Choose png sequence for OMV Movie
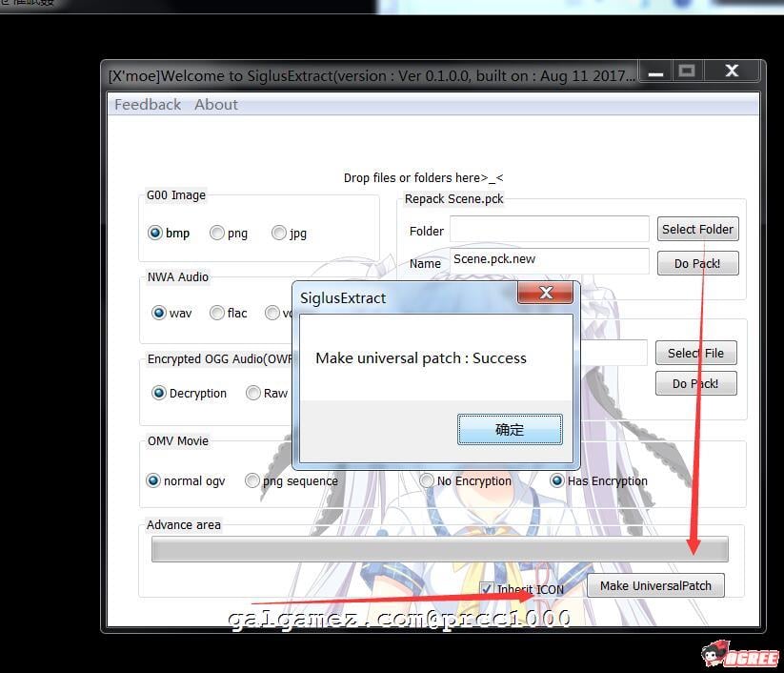Image resolution: width=784 pixels, height=673 pixels. point(252,480)
